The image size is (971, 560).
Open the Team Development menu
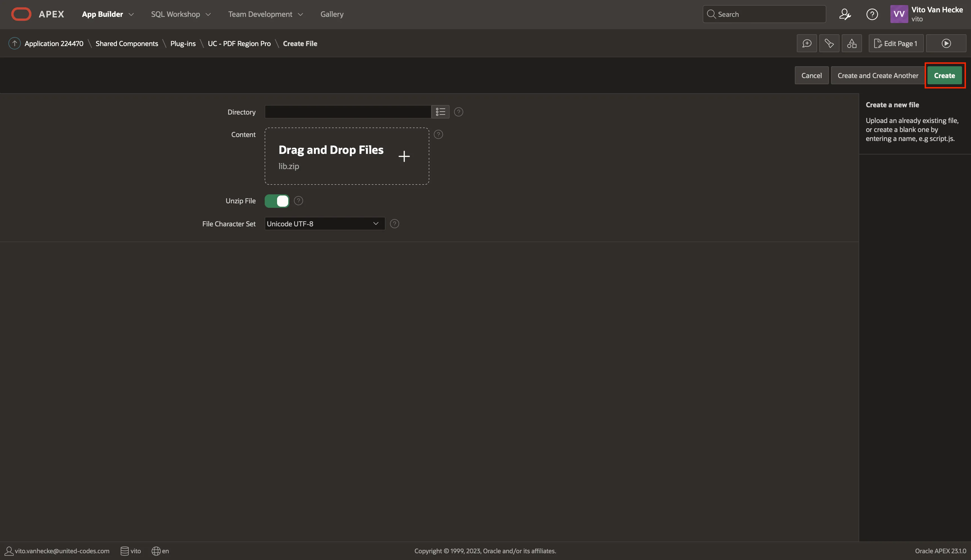266,14
